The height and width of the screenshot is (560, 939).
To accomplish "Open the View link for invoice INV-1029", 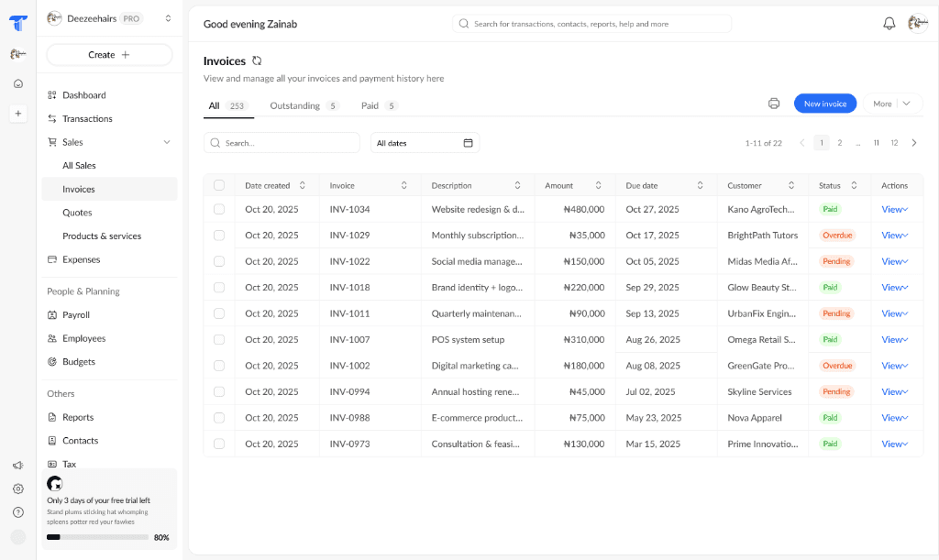I will click(x=893, y=235).
